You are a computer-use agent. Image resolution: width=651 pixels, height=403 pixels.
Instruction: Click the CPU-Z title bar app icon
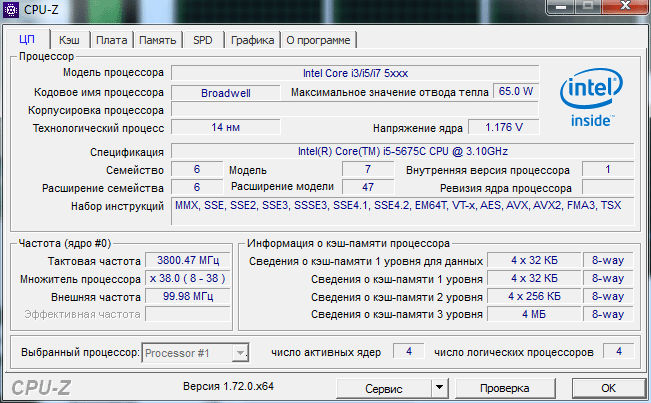[11, 9]
